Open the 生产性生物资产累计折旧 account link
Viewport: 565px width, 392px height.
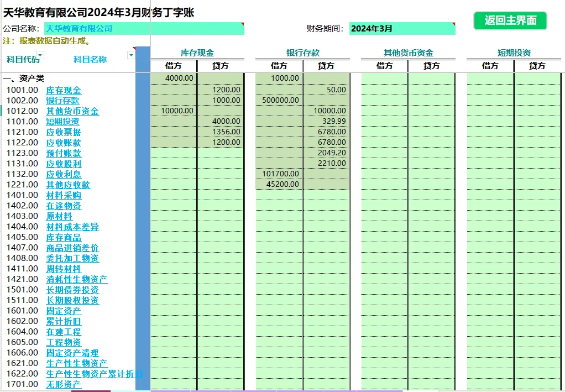pos(95,373)
